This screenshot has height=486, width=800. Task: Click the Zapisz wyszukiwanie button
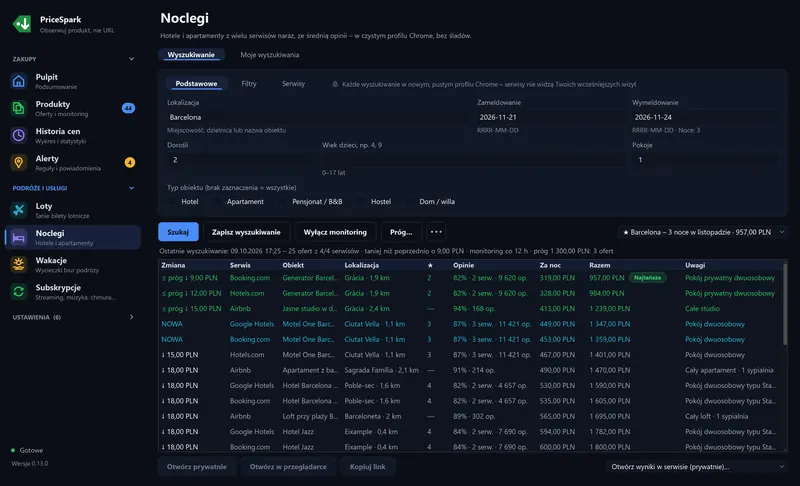click(246, 232)
